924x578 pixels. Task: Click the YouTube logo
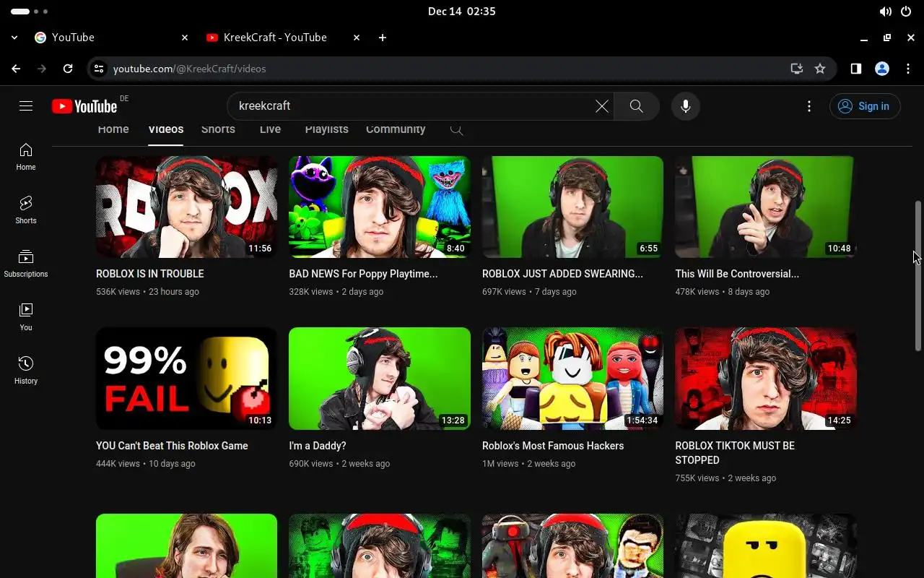point(84,106)
